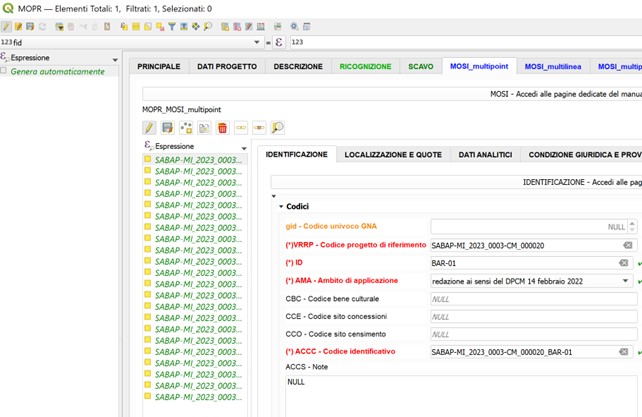The image size is (642, 417).
Task: Open LOCALIZZAZIONE E QUOTE tab
Action: [x=391, y=155]
